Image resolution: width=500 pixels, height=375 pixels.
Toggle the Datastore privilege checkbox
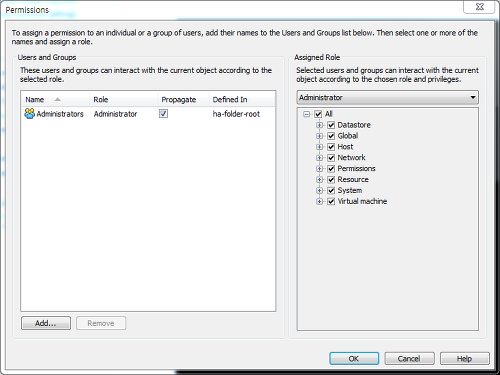[x=331, y=125]
